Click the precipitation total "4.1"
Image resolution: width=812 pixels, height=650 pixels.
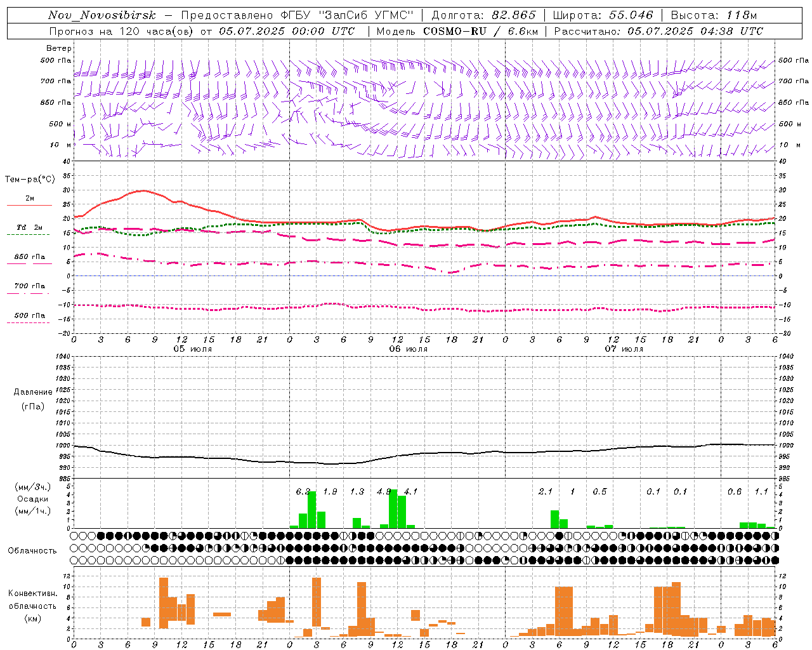(x=410, y=491)
